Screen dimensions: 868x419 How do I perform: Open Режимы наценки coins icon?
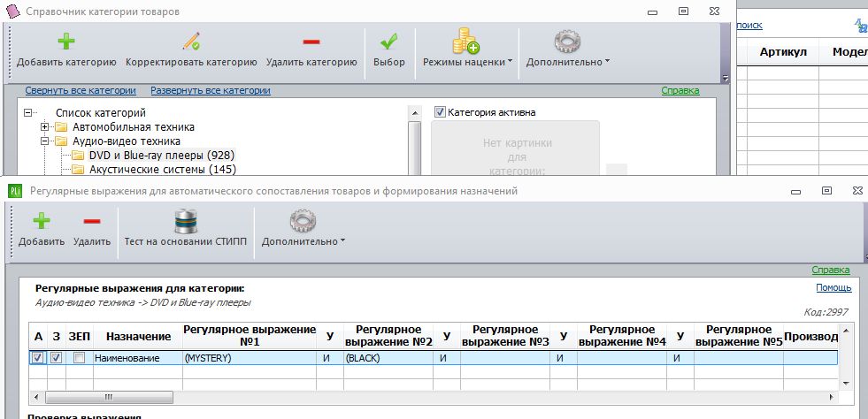pyautogui.click(x=465, y=42)
